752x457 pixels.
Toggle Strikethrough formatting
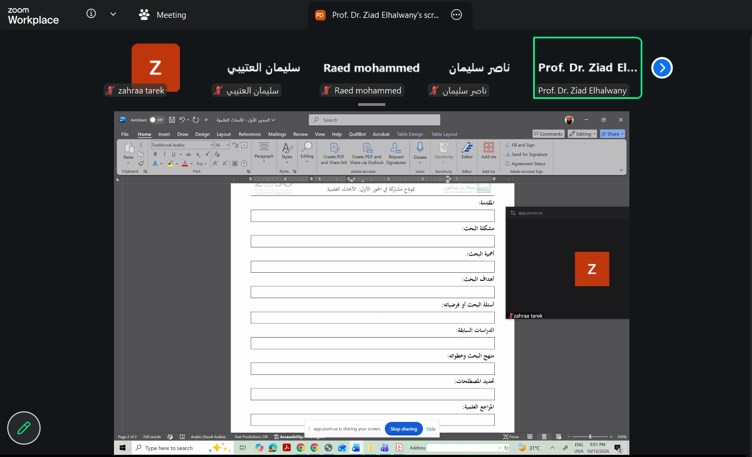coord(188,154)
